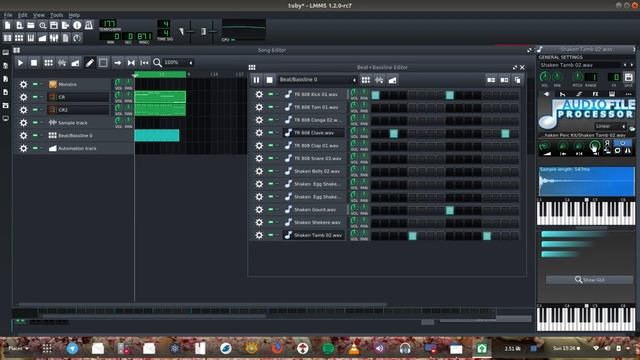Click the Show GUI button
The width and height of the screenshot is (640, 360).
click(589, 280)
